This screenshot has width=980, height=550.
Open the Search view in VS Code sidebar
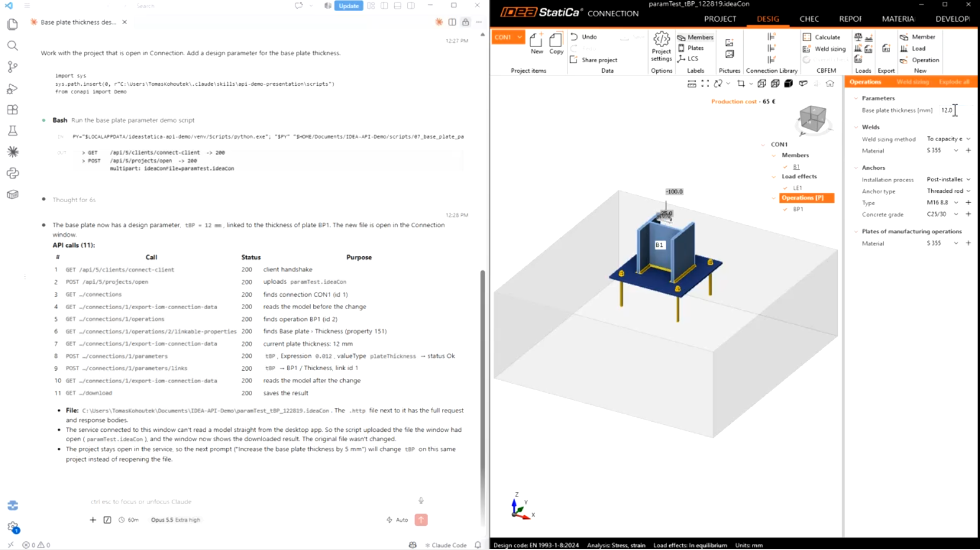[12, 45]
